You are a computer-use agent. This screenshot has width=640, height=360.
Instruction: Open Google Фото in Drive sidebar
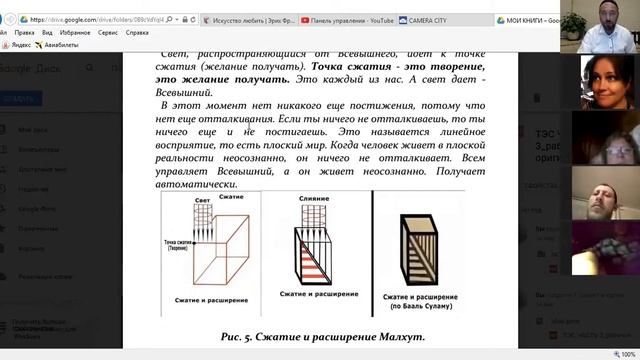coord(37,209)
